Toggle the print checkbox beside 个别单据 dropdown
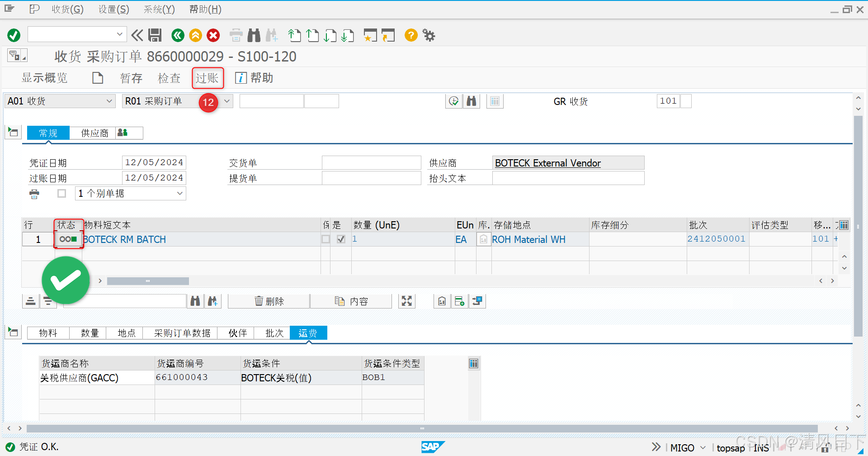The width and height of the screenshot is (868, 456). click(62, 194)
